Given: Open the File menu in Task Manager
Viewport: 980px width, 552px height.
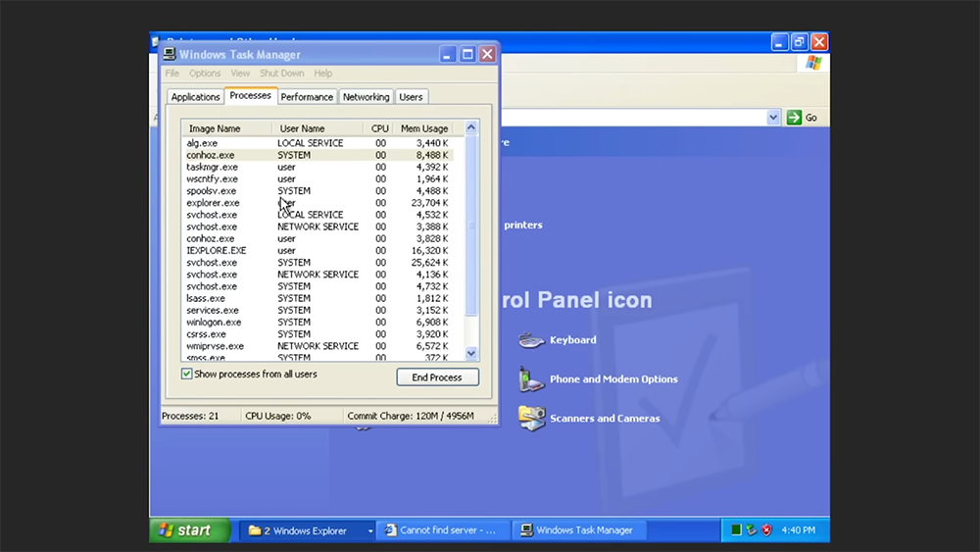Looking at the screenshot, I should 171,74.
